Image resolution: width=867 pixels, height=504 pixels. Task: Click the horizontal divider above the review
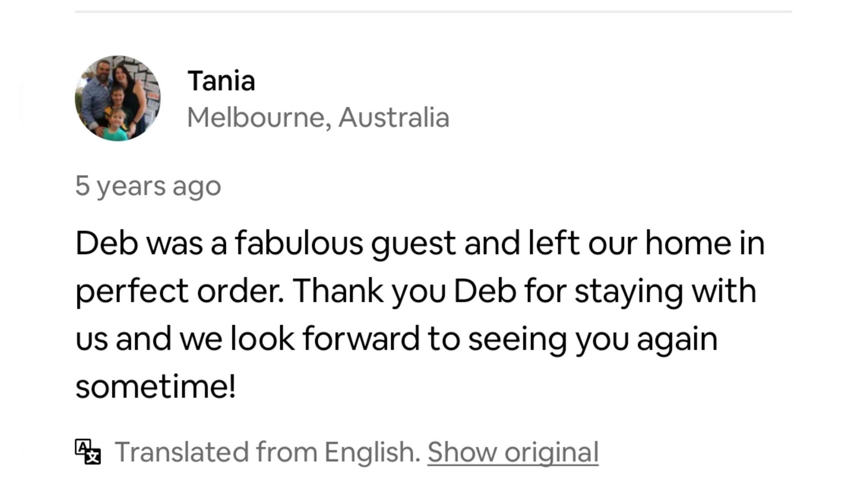coord(433,12)
